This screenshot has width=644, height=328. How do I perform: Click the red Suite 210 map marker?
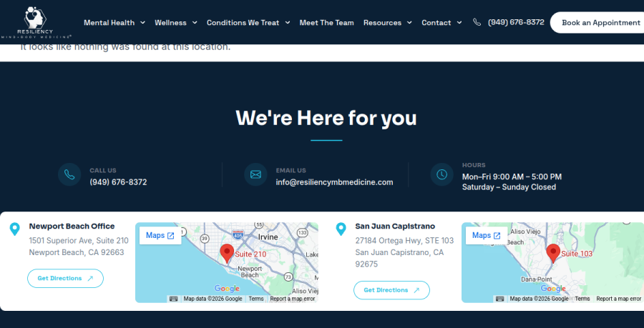pos(227,254)
